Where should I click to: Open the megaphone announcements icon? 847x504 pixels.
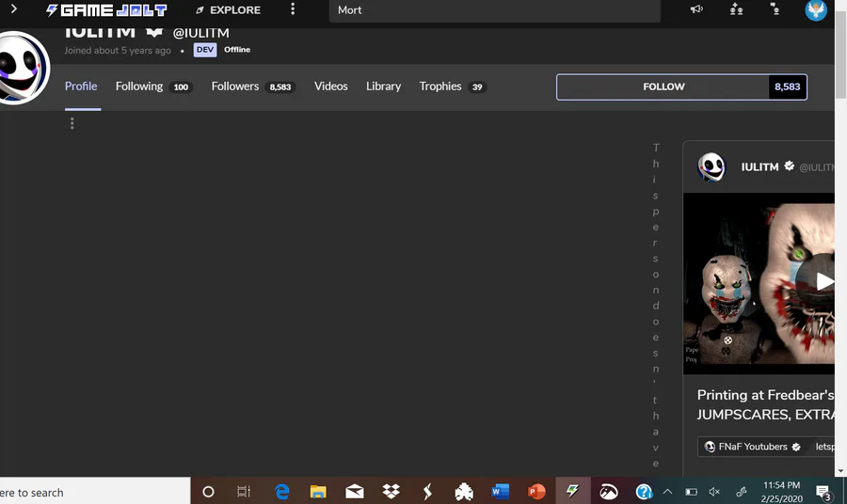(696, 9)
